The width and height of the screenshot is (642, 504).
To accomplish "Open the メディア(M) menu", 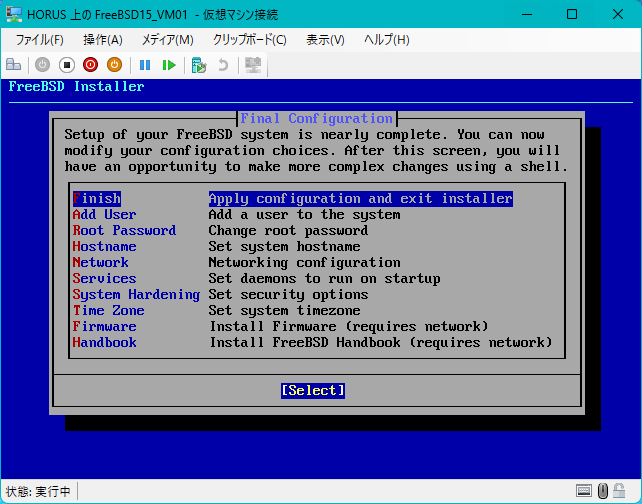I will point(167,40).
